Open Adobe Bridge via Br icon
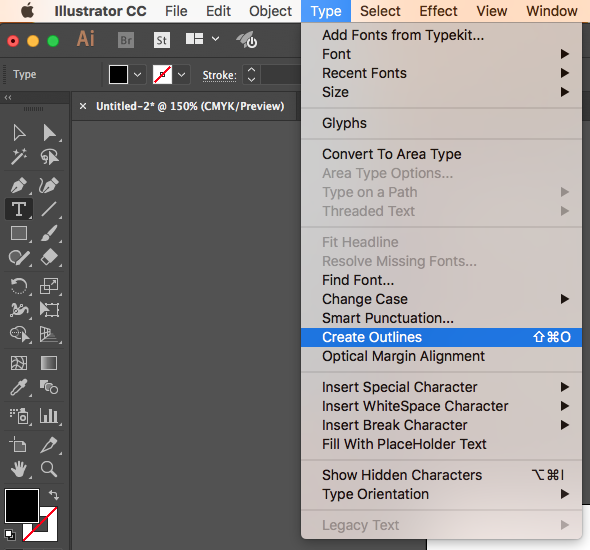The height and width of the screenshot is (550, 590). coord(126,40)
